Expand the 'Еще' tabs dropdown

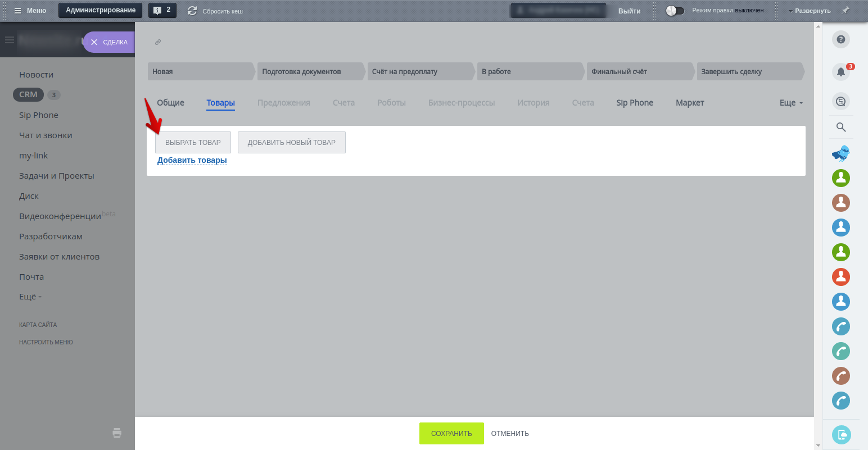click(x=791, y=103)
